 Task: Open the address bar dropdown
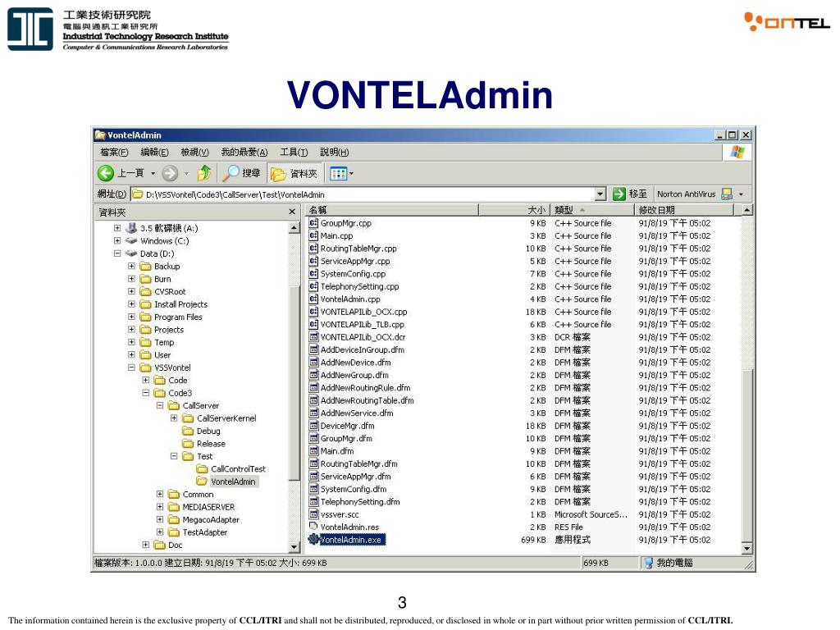[600, 194]
